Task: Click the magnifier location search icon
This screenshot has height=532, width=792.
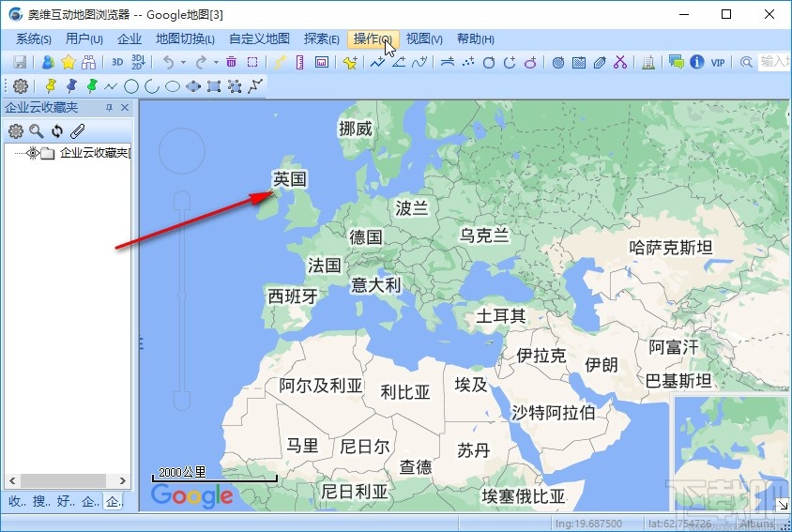Action: point(746,62)
